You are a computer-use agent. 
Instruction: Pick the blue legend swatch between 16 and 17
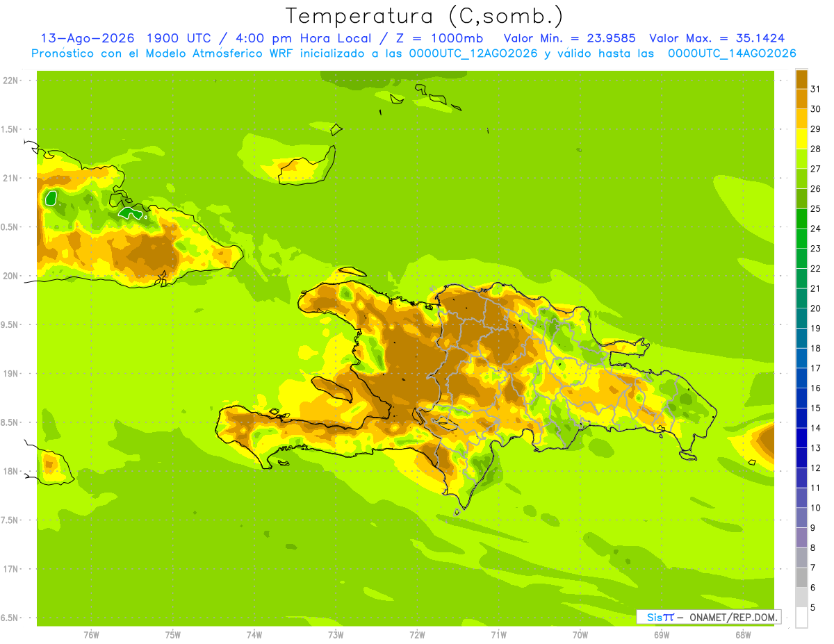coord(801,378)
